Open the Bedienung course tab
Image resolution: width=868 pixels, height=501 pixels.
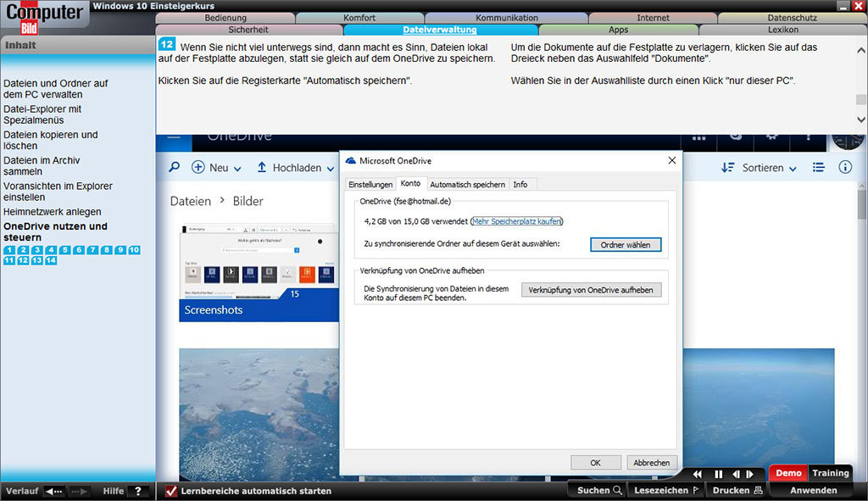coord(225,18)
